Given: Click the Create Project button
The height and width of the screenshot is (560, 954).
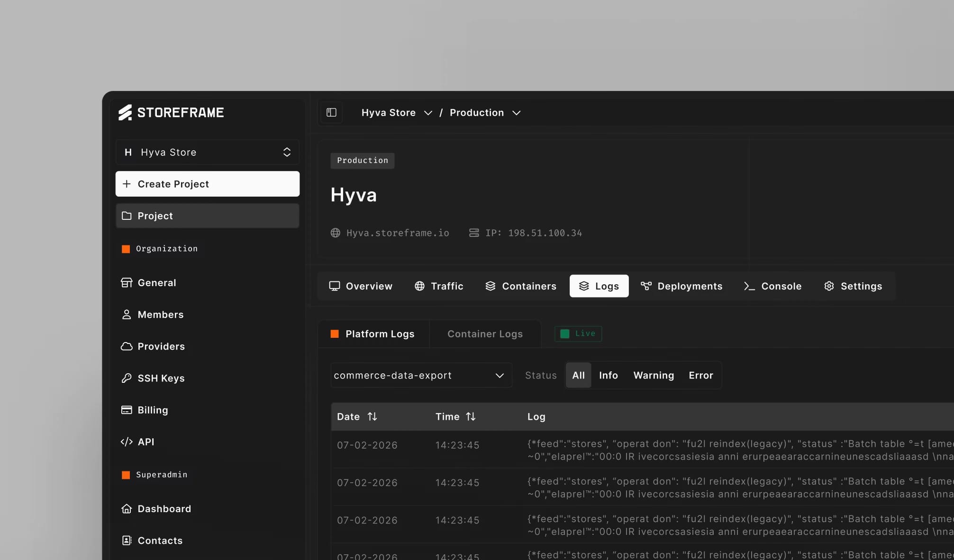Looking at the screenshot, I should [208, 184].
